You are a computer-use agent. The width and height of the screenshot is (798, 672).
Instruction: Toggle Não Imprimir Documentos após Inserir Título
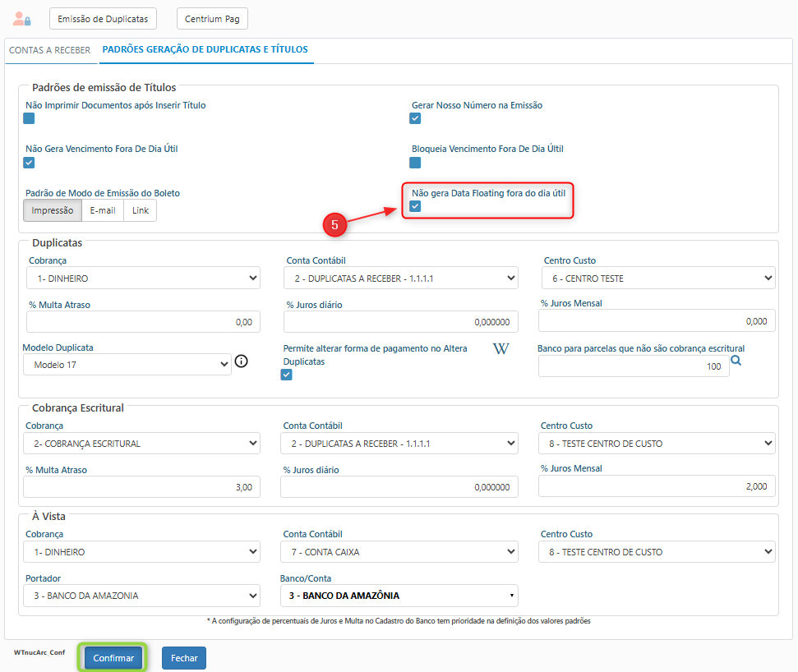pyautogui.click(x=29, y=118)
